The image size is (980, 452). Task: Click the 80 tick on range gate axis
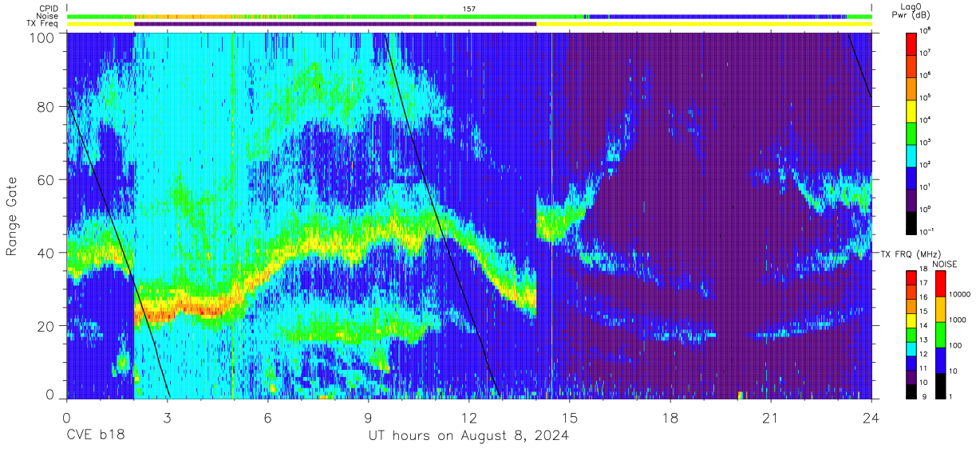click(46, 107)
